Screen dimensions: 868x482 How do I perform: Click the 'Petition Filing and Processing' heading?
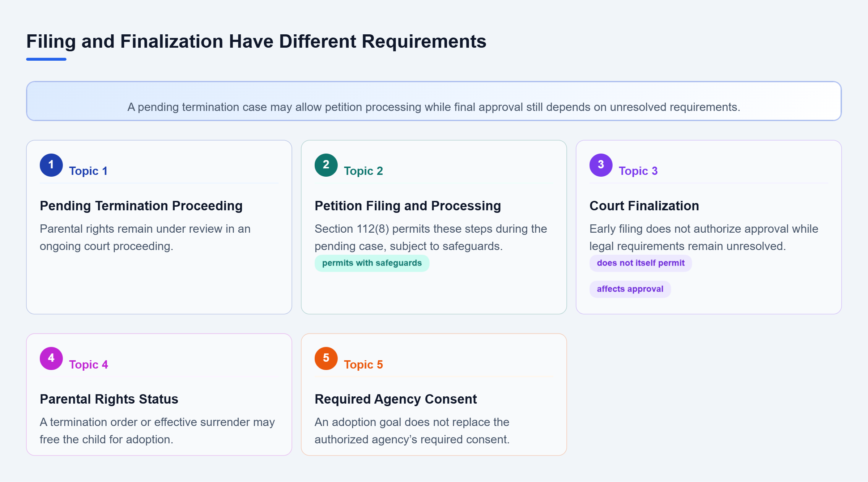[408, 206]
